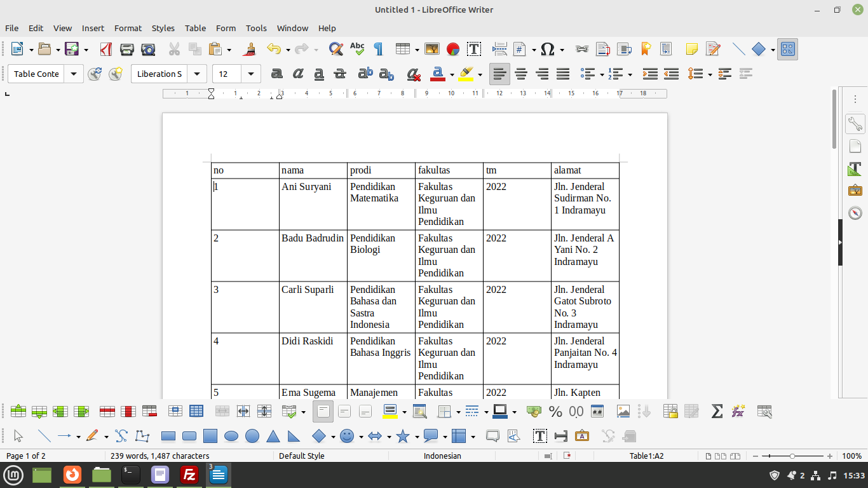Click the 100% zoom percentage
The height and width of the screenshot is (488, 868).
851,456
